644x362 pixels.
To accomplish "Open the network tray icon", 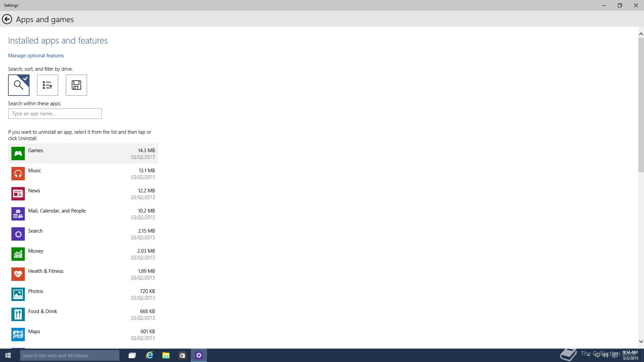I will click(597, 355).
